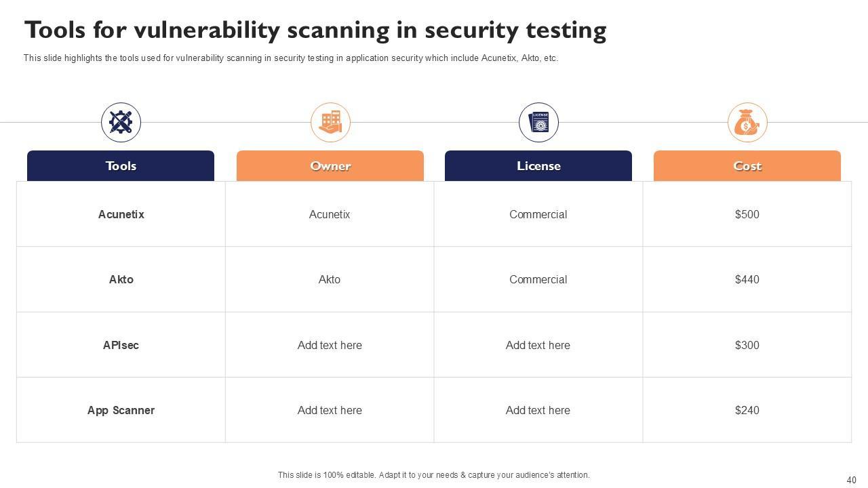The image size is (868, 488).
Task: Click the Cost column header
Action: (747, 166)
